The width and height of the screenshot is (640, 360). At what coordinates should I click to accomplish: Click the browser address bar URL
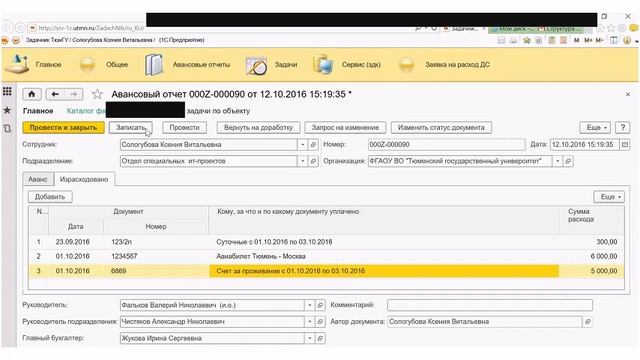click(91, 28)
